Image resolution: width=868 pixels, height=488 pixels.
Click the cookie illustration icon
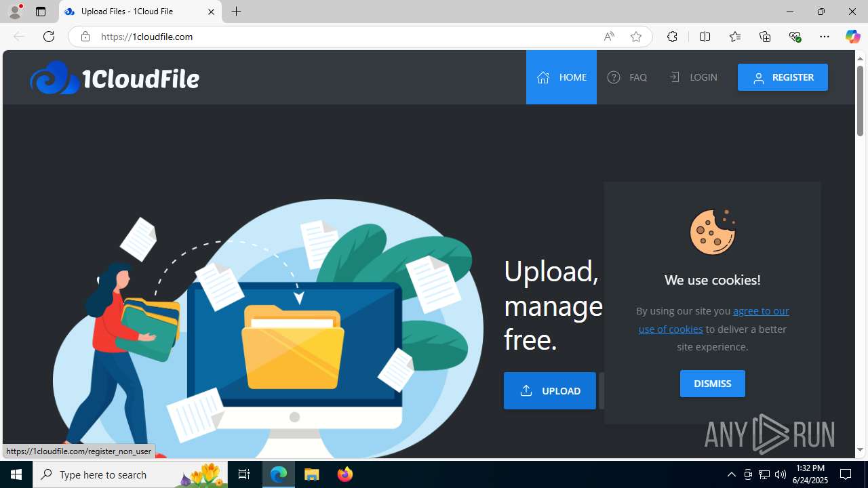click(712, 232)
